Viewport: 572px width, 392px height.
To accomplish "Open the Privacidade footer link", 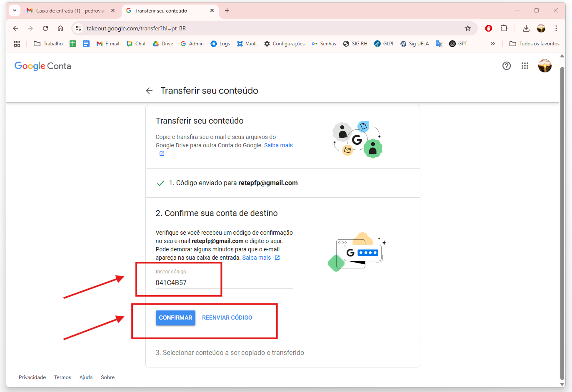I will [32, 377].
